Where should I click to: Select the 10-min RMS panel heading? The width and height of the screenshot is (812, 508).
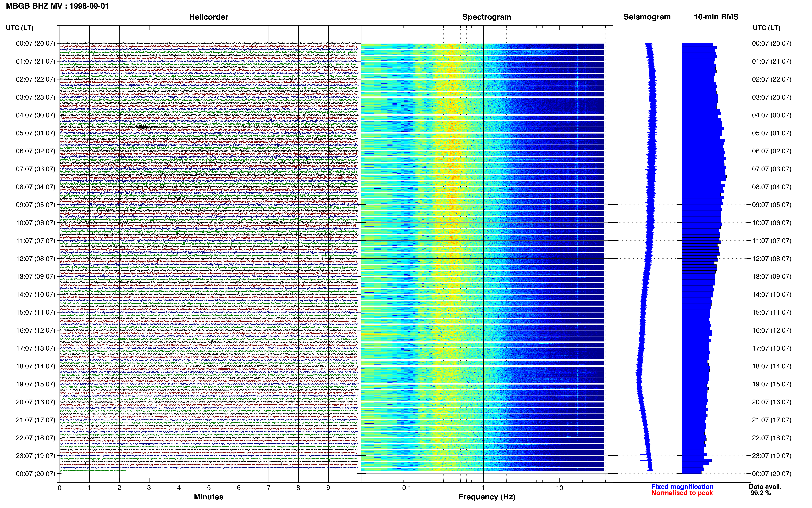[716, 17]
